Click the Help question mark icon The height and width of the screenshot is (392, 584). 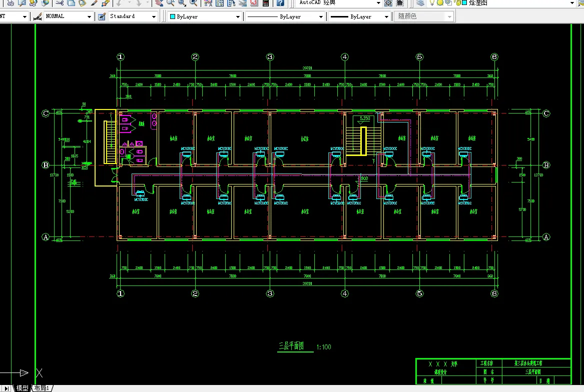[280, 3]
